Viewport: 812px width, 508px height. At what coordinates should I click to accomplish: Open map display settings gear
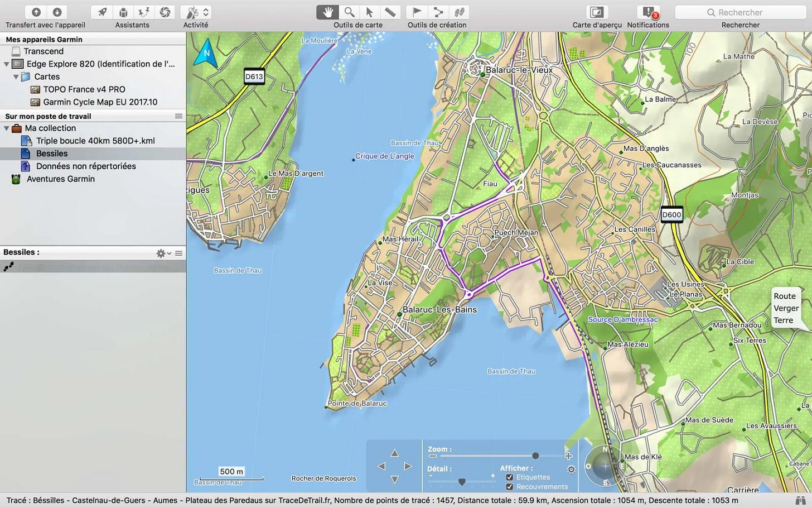[x=571, y=469]
